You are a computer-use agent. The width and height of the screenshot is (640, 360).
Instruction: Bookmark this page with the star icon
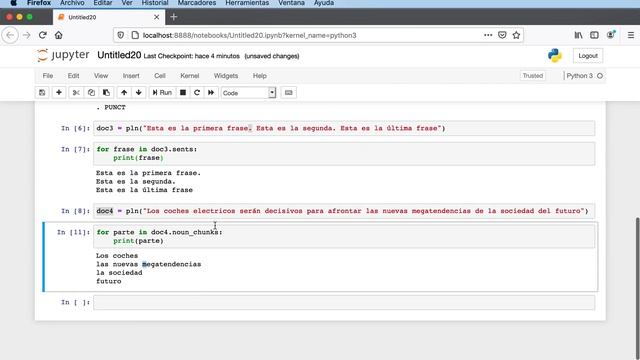coord(516,35)
